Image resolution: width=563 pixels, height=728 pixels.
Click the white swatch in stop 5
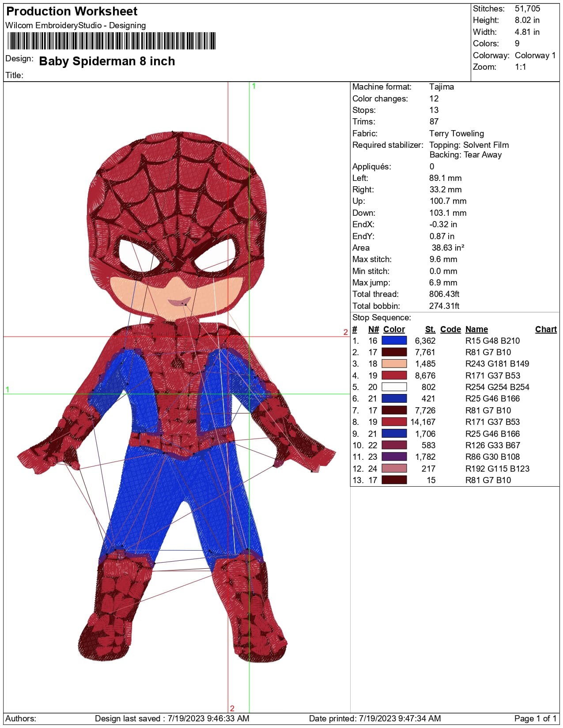coord(394,387)
